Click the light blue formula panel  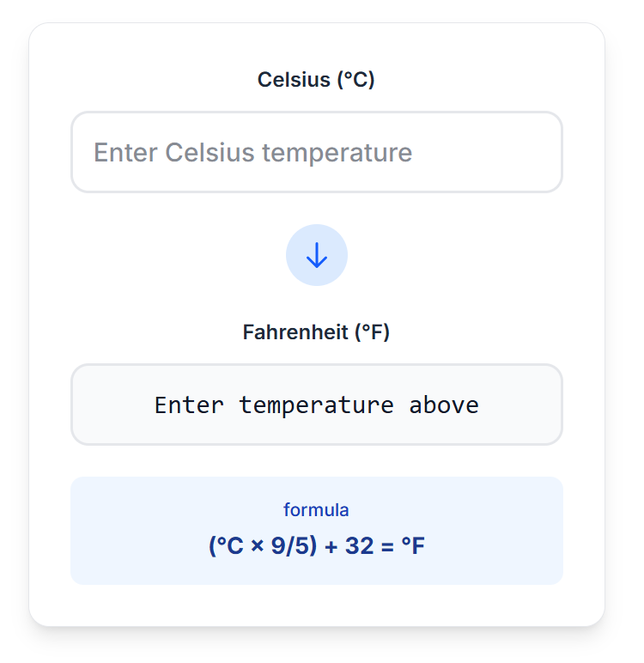(x=317, y=531)
